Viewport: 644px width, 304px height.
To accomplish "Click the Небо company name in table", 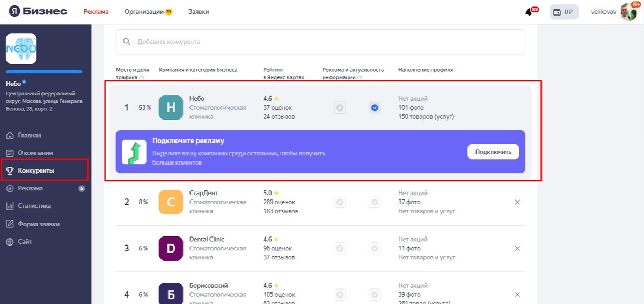I will coord(197,99).
